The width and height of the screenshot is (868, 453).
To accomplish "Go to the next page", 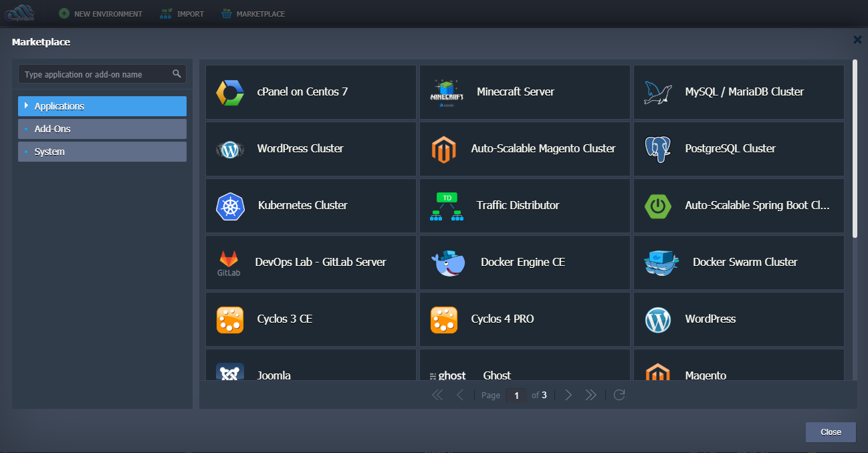I will [568, 395].
